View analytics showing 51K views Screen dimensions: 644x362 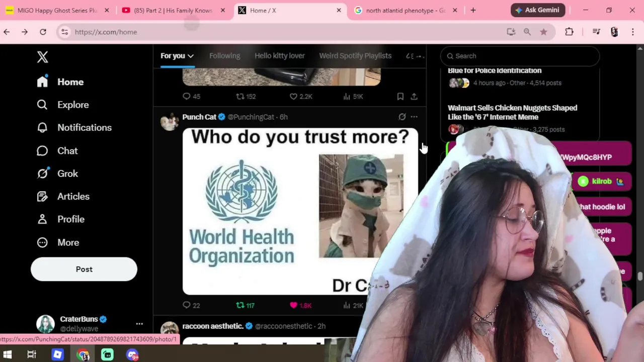pos(353,97)
